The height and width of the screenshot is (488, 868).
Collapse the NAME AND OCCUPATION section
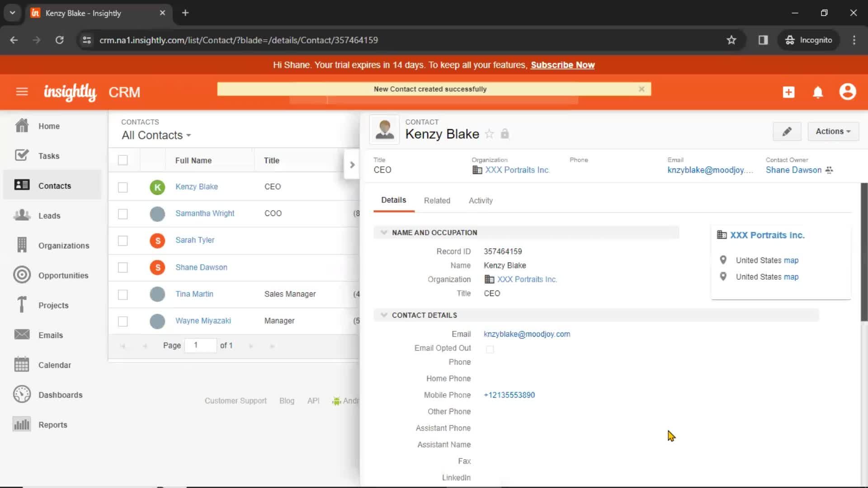click(384, 232)
